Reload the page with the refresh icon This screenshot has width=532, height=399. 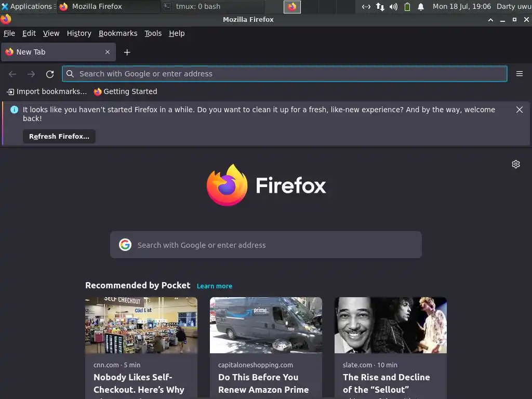click(50, 74)
